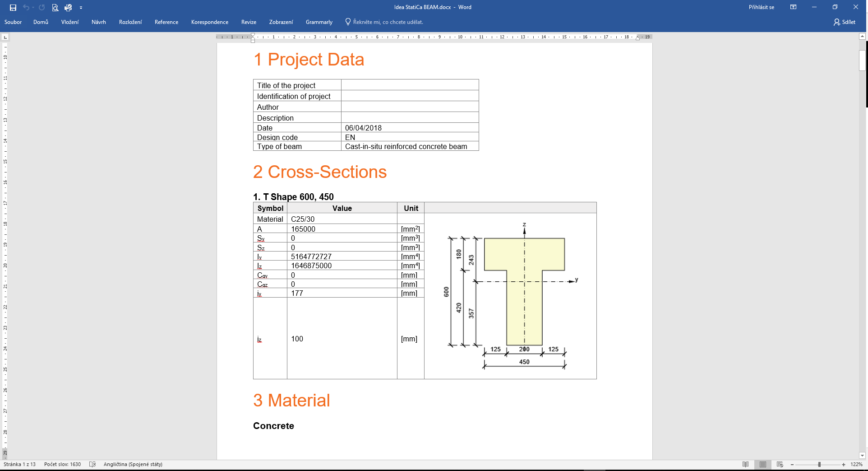Screen dimensions: 868x471
Task: Switch to the Revize tab
Action: tap(249, 22)
